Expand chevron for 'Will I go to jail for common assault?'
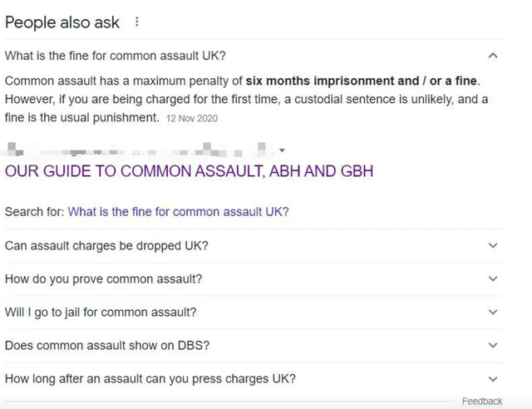 click(493, 313)
